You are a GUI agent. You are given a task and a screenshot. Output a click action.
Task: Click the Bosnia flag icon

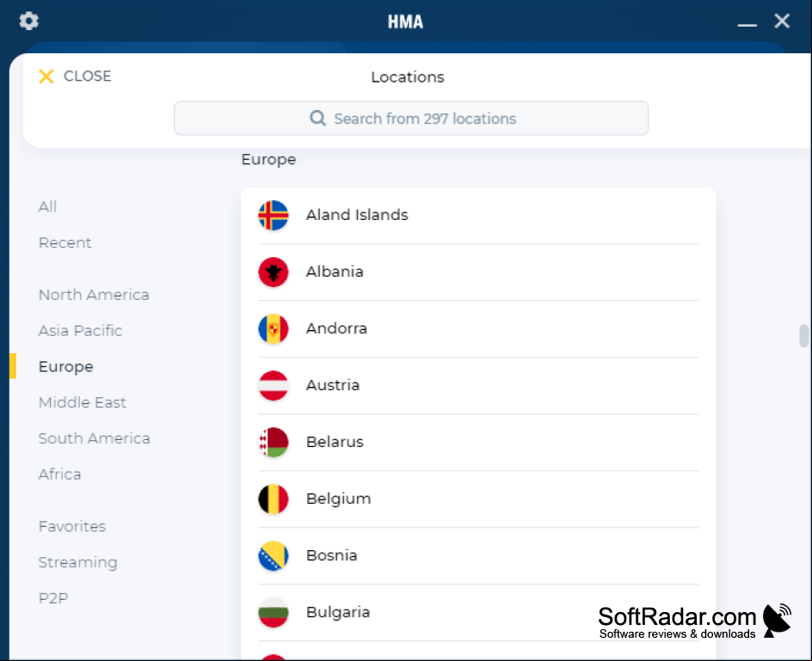click(x=274, y=556)
